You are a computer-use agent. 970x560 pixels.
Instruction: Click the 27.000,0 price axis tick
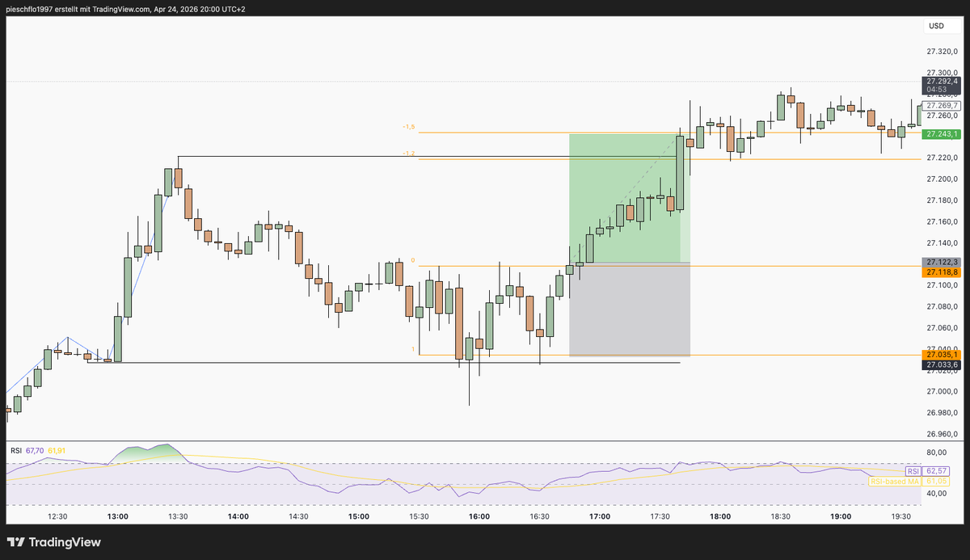click(943, 391)
